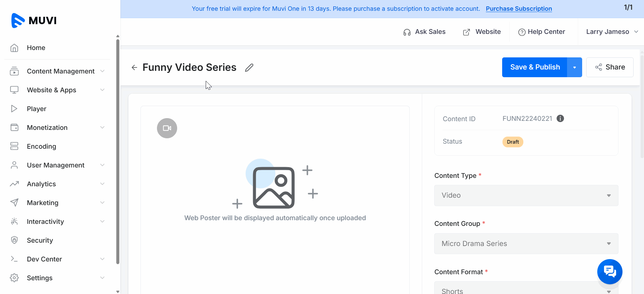Open the Home page from sidebar
This screenshot has height=294, width=644.
pyautogui.click(x=36, y=48)
